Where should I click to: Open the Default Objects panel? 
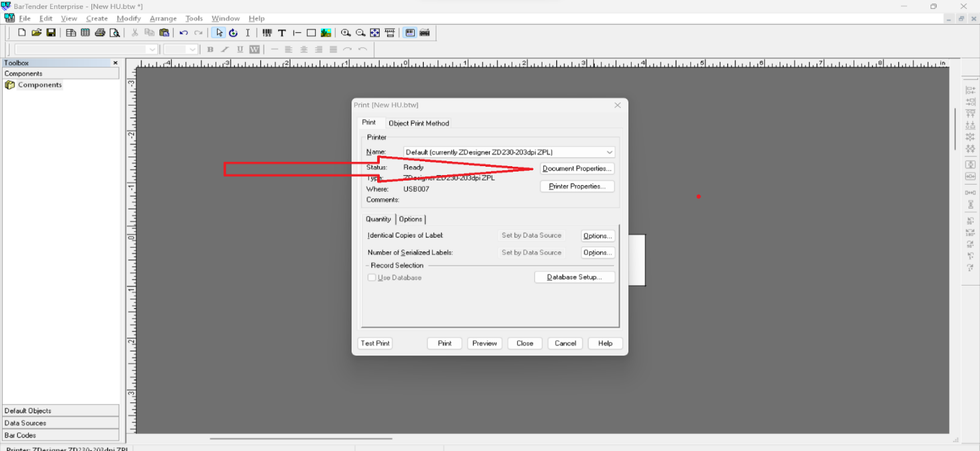[60, 410]
